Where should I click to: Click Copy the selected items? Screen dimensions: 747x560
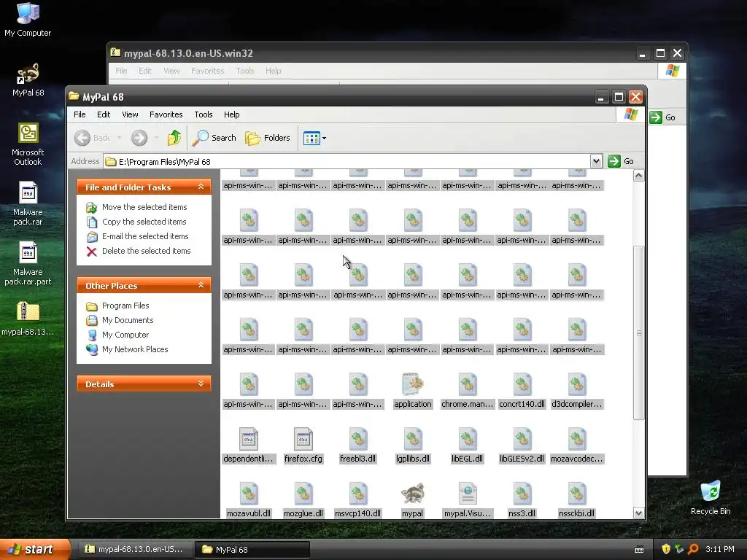click(x=144, y=222)
